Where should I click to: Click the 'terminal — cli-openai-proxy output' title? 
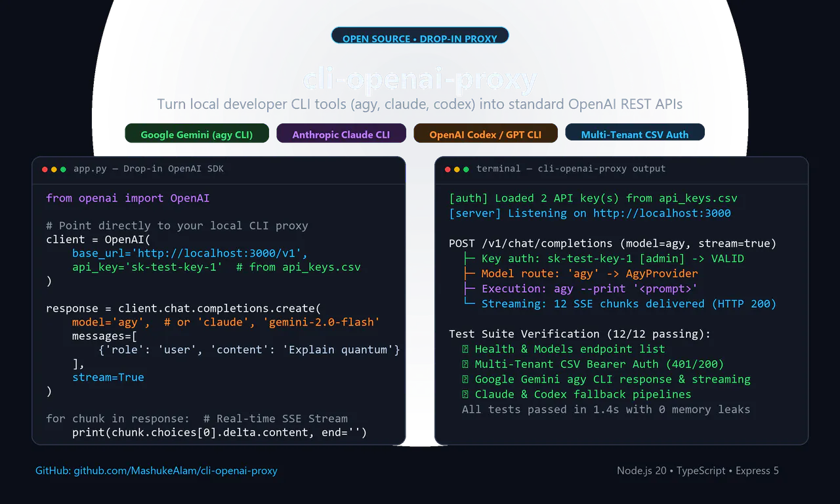pos(571,169)
